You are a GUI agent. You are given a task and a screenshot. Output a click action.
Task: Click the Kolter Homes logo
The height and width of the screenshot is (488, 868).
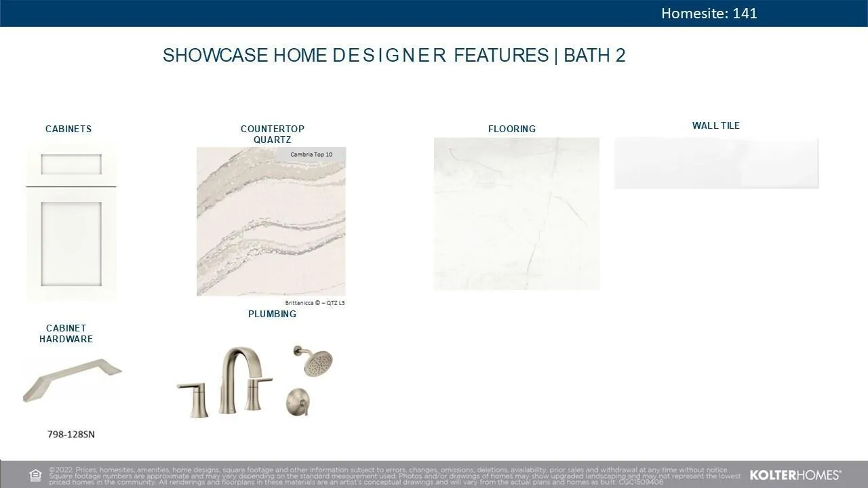[795, 475]
